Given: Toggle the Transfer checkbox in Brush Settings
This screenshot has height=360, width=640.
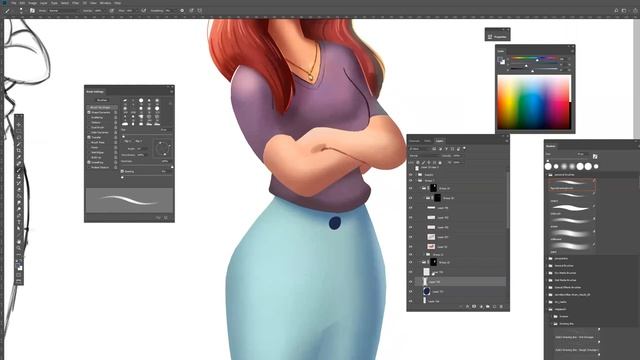Looking at the screenshot, I should [x=89, y=137].
